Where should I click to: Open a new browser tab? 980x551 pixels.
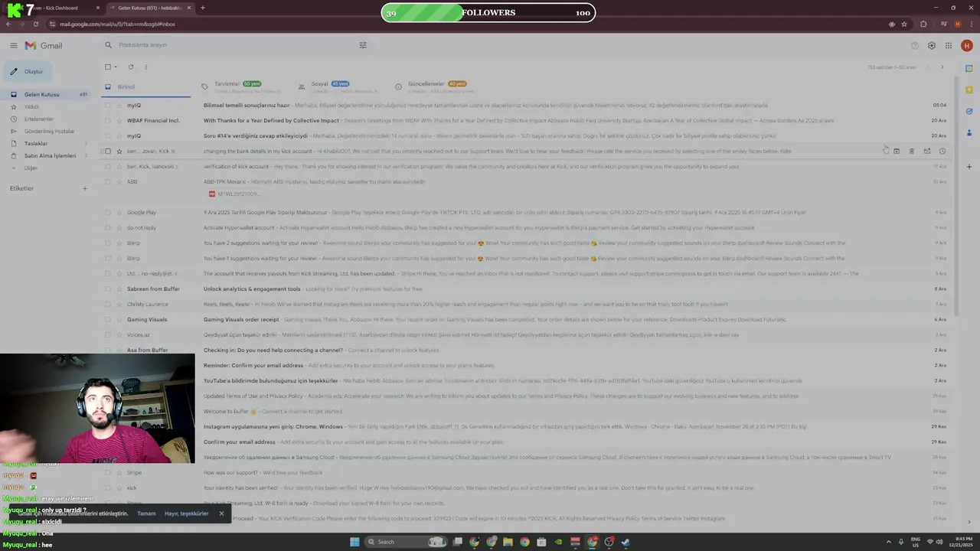202,8
